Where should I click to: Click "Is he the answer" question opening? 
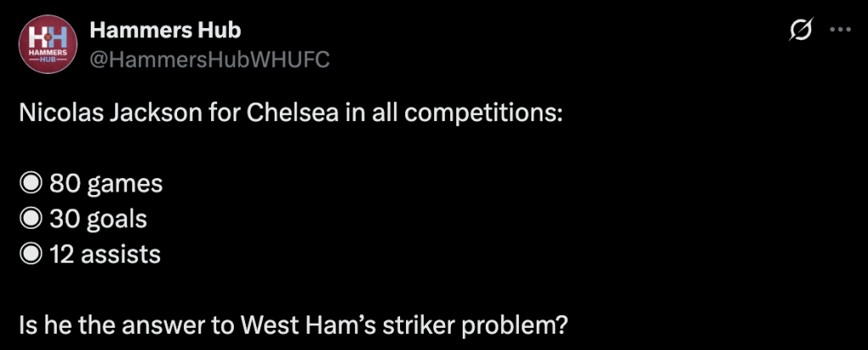click(x=103, y=325)
